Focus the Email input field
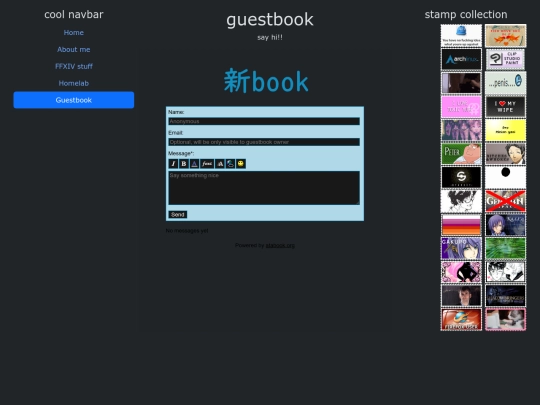This screenshot has height=405, width=540. pyautogui.click(x=264, y=142)
